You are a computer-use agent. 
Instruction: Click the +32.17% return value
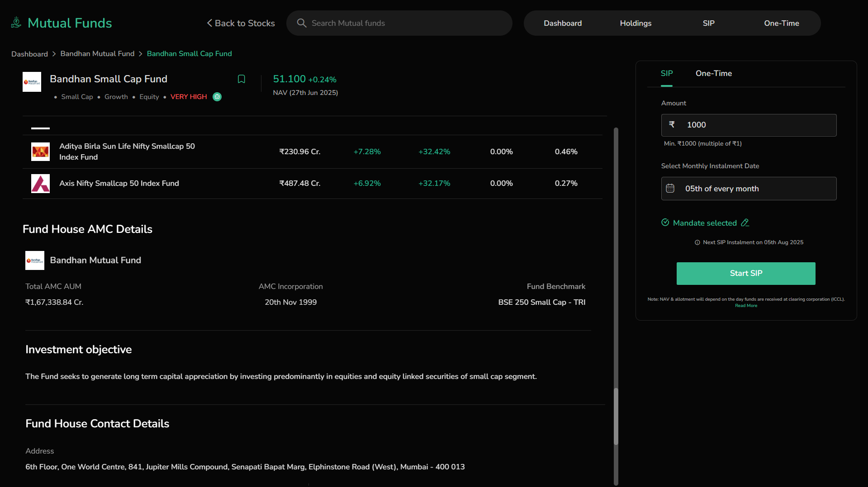coord(434,184)
